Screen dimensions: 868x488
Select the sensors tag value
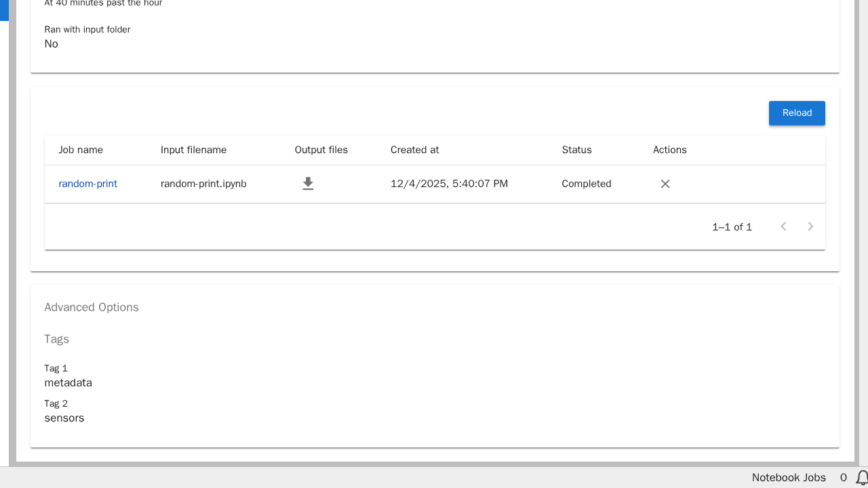coord(64,418)
